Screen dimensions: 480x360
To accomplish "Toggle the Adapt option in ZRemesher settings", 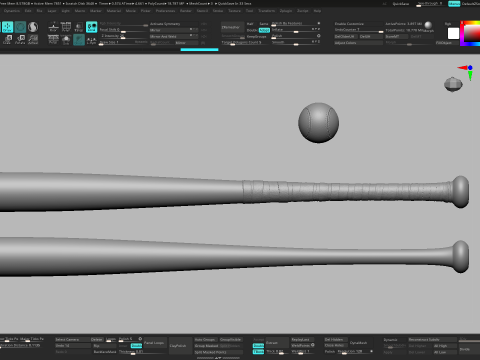I will 264,30.
